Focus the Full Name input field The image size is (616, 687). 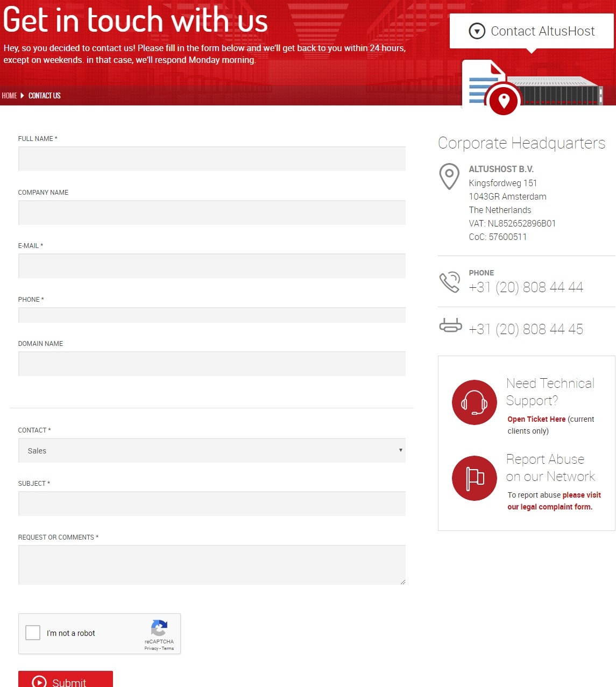[212, 159]
